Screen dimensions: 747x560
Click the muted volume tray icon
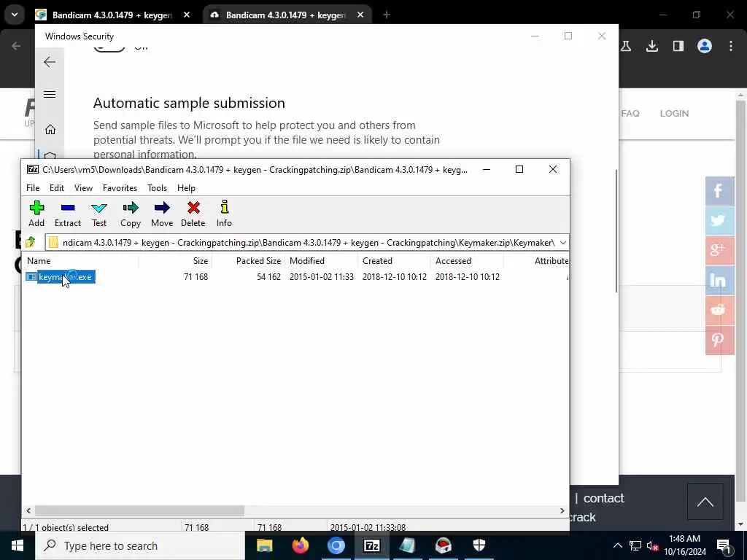[x=652, y=545]
